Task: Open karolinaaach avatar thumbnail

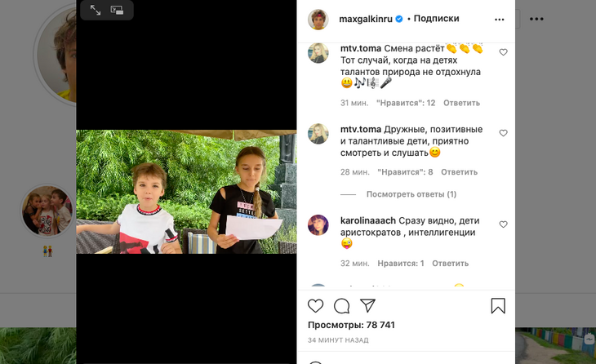Action: pos(318,225)
